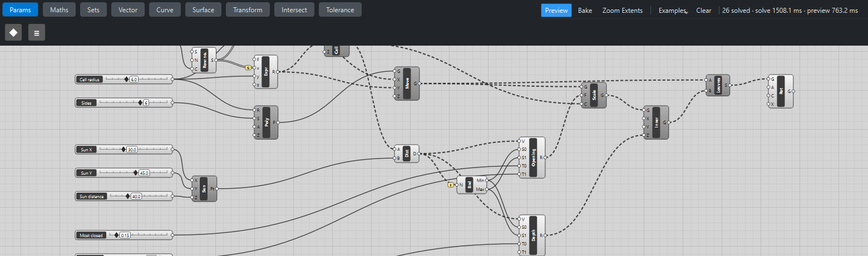Screen dimensions: 868x256
Task: Click the Max output port of Bnd
Action: coord(487,189)
